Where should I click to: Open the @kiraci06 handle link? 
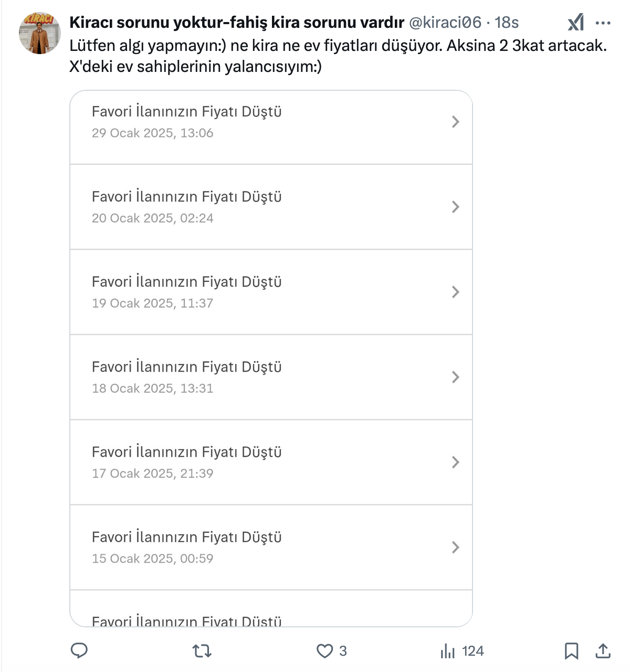(x=445, y=23)
